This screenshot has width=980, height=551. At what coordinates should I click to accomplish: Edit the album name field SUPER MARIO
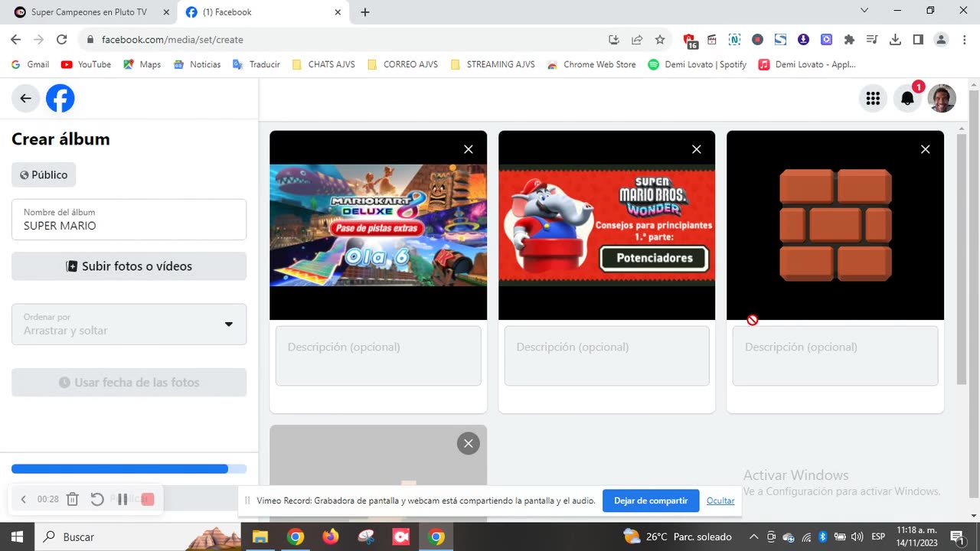[129, 220]
